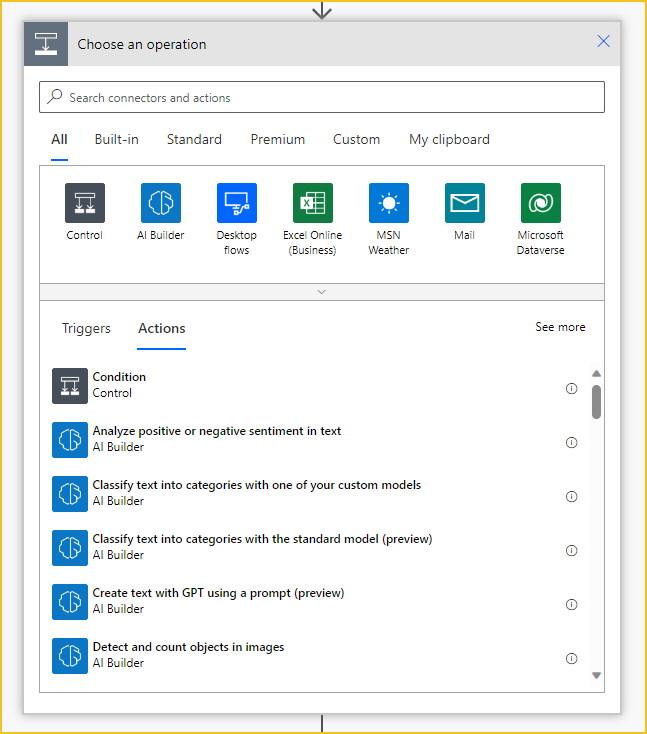
Task: Click the Condition action's Control icon
Action: (x=70, y=386)
